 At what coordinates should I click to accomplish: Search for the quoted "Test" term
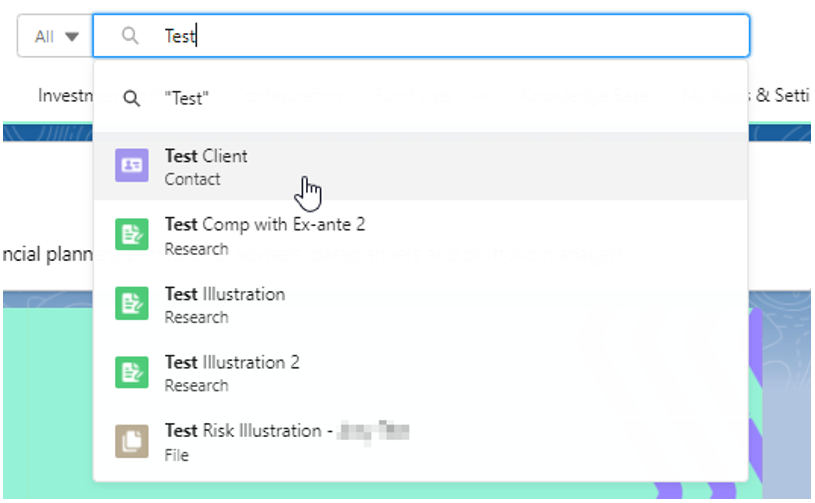(x=187, y=99)
